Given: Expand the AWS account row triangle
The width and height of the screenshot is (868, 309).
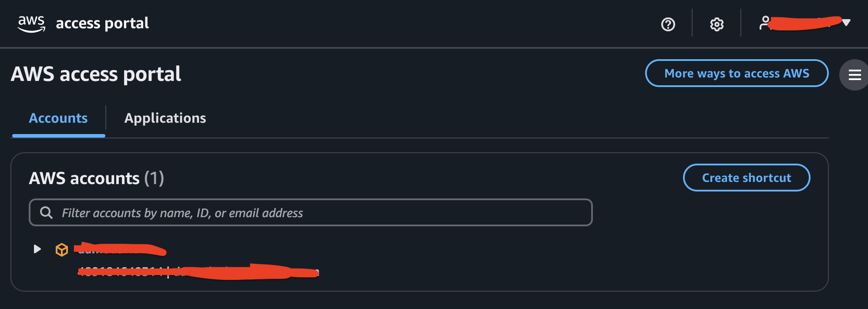Looking at the screenshot, I should [37, 249].
